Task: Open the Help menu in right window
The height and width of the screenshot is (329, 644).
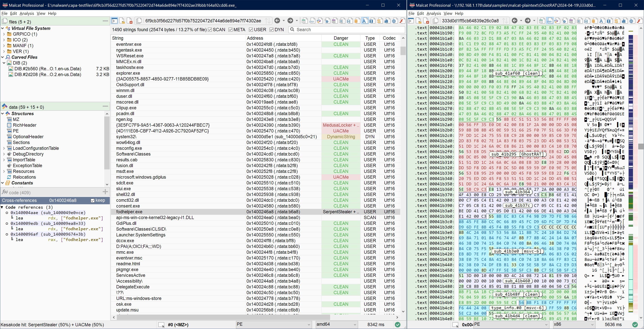Action: (459, 13)
